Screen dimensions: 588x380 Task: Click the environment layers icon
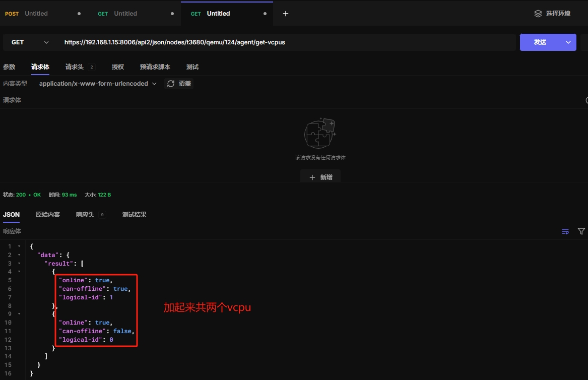(x=538, y=14)
